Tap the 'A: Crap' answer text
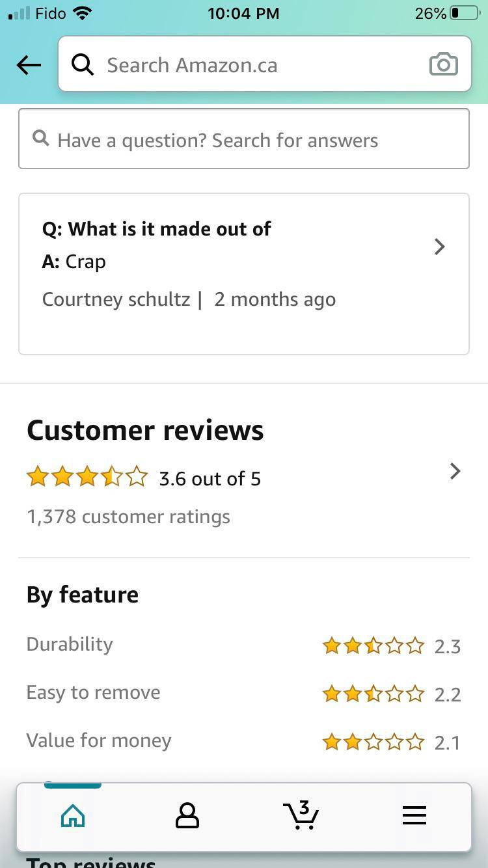 coord(74,262)
